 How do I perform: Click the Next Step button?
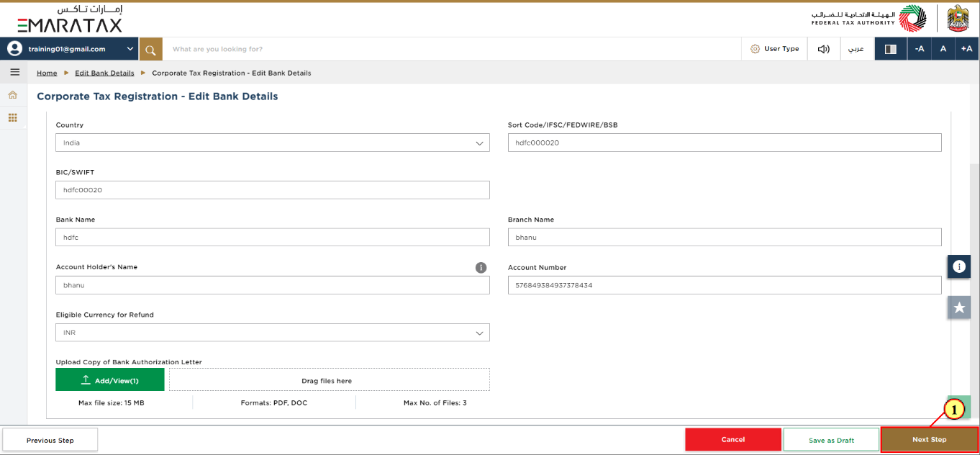coord(930,439)
